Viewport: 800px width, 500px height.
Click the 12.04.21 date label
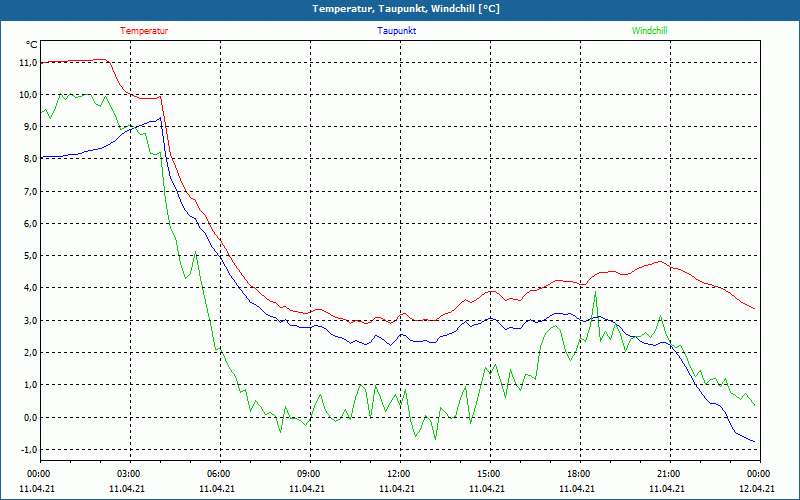(x=757, y=489)
